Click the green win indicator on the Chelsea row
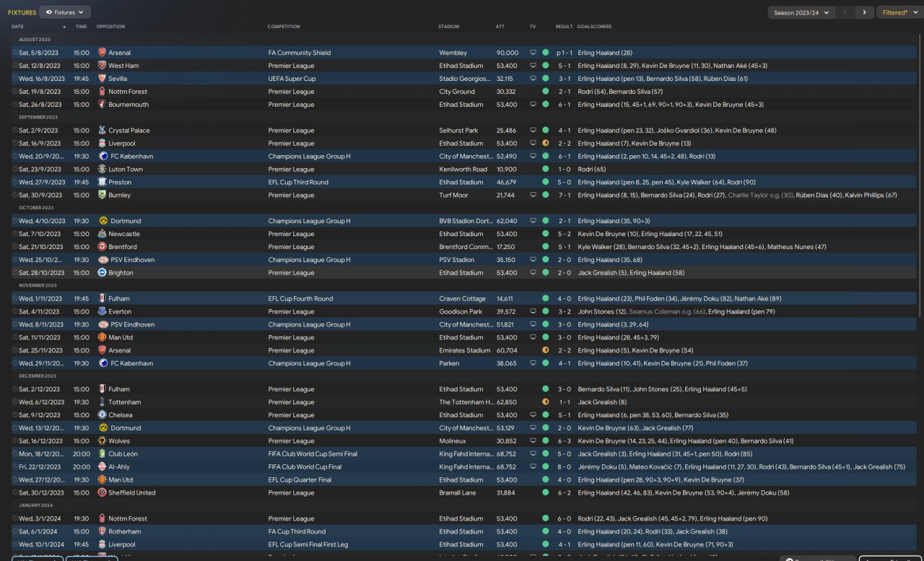This screenshot has width=924, height=561. [545, 415]
